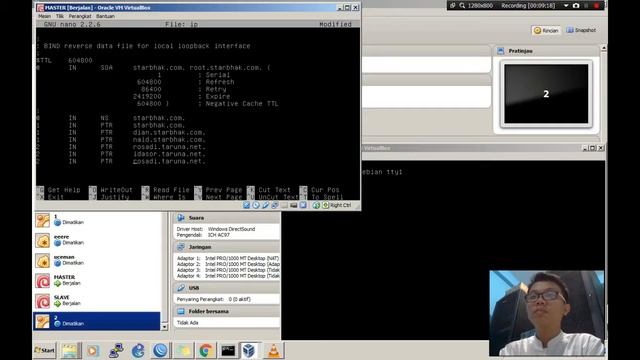This screenshot has height=360, width=640.
Task: Click the Debian icon of SLAVE VM
Action: [42, 301]
